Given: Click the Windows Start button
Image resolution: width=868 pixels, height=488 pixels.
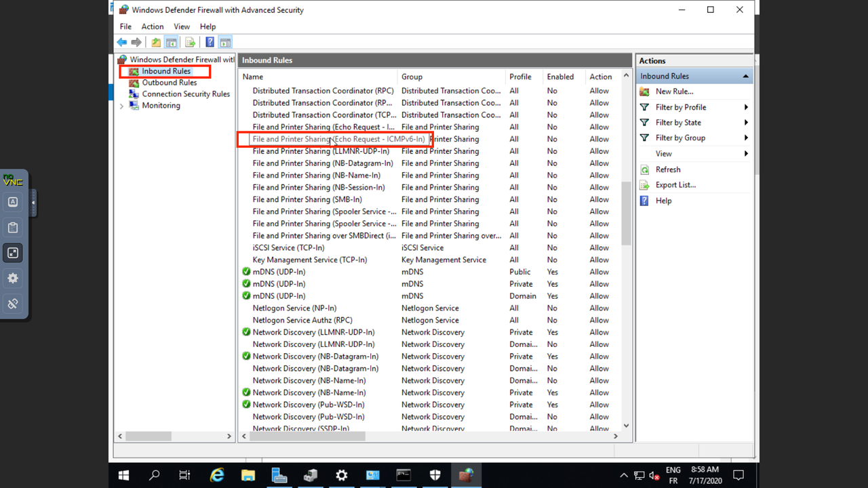Looking at the screenshot, I should 124,475.
